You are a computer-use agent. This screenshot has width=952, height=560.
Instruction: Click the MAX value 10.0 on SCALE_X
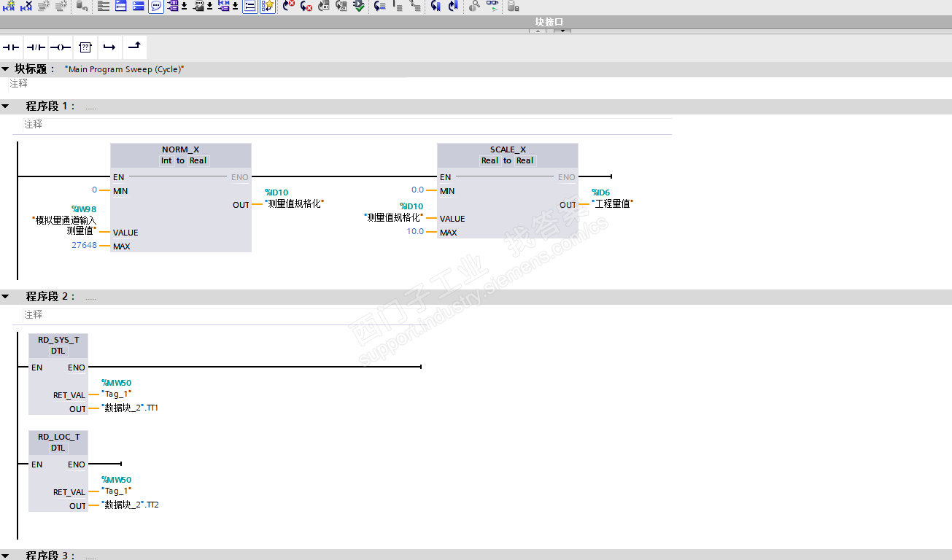[415, 232]
